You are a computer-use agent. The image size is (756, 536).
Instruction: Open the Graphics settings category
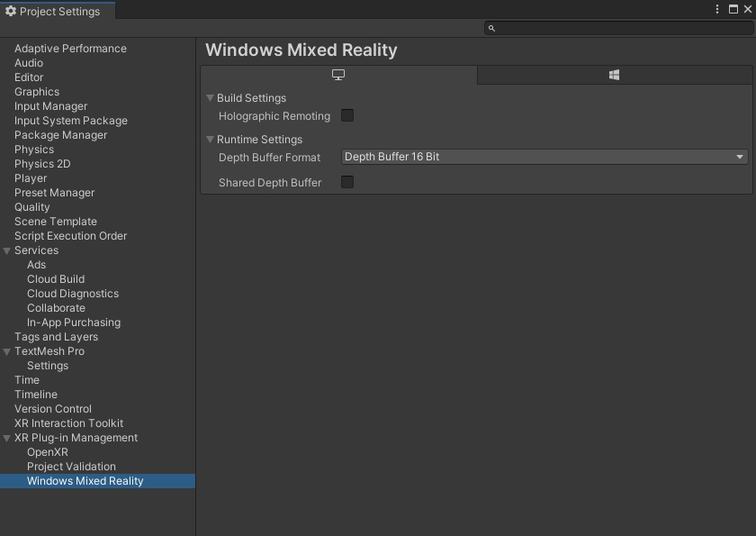37,92
